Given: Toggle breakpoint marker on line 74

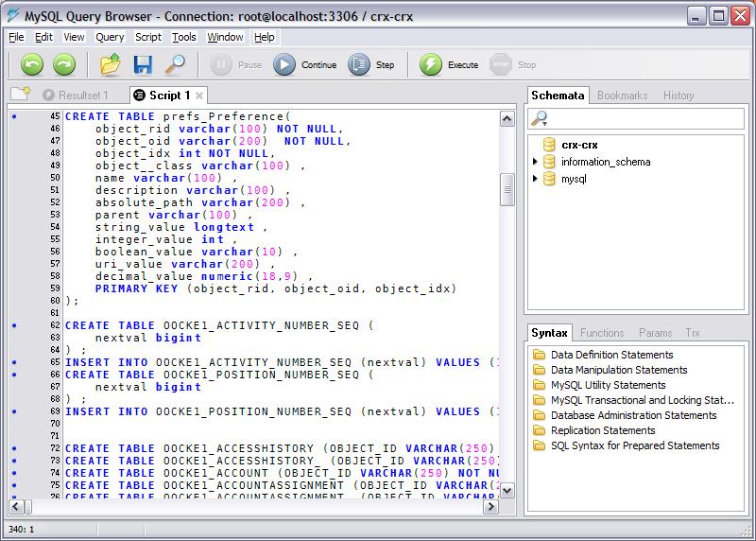Looking at the screenshot, I should point(14,473).
